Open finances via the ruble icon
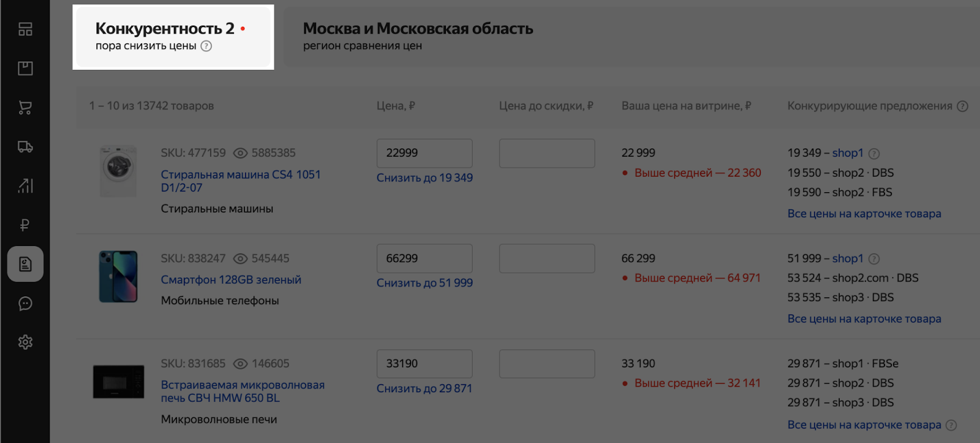 point(24,225)
